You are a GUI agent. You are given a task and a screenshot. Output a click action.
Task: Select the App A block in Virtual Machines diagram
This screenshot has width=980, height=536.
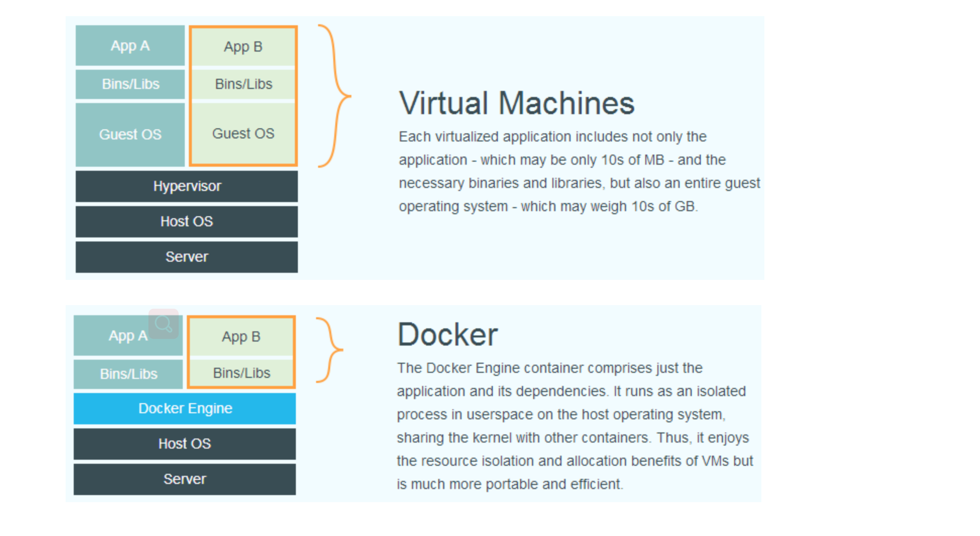click(130, 45)
